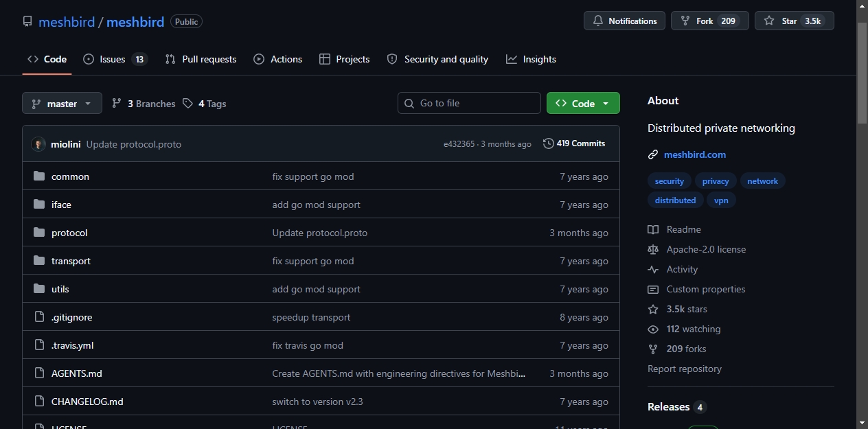Click the license scales icon
Viewport: 868px width, 429px height.
653,249
